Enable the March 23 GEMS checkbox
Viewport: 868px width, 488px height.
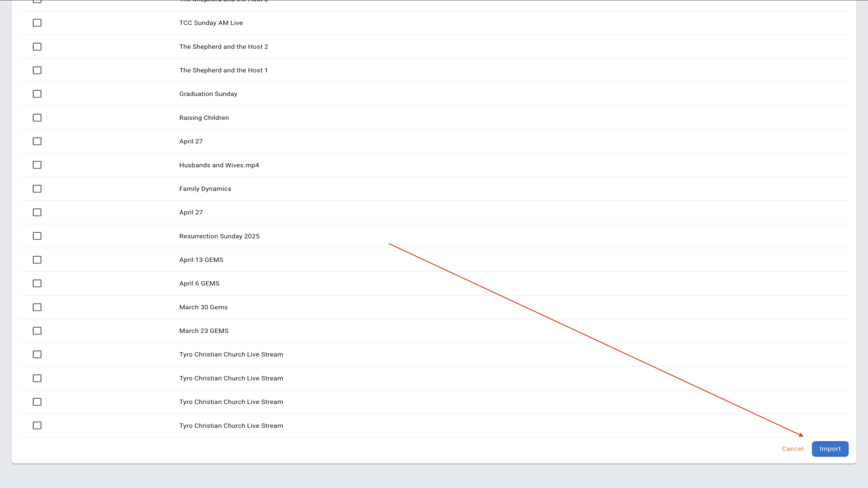(x=37, y=331)
